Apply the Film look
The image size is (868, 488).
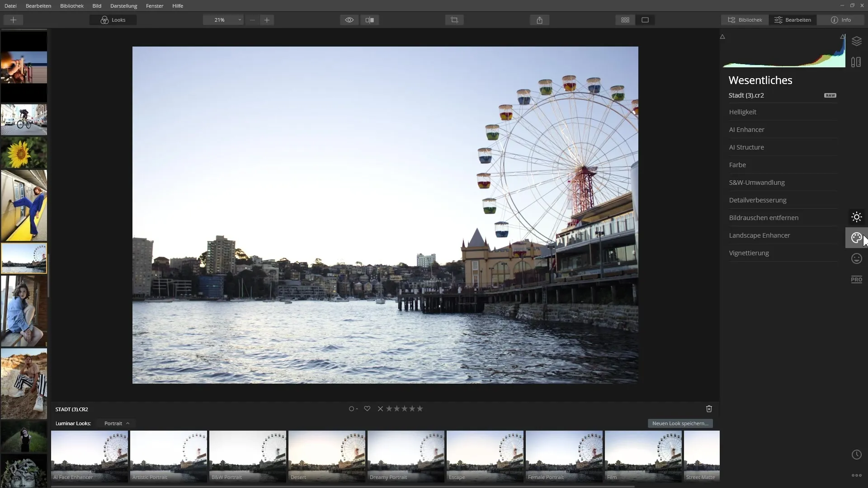click(x=643, y=456)
